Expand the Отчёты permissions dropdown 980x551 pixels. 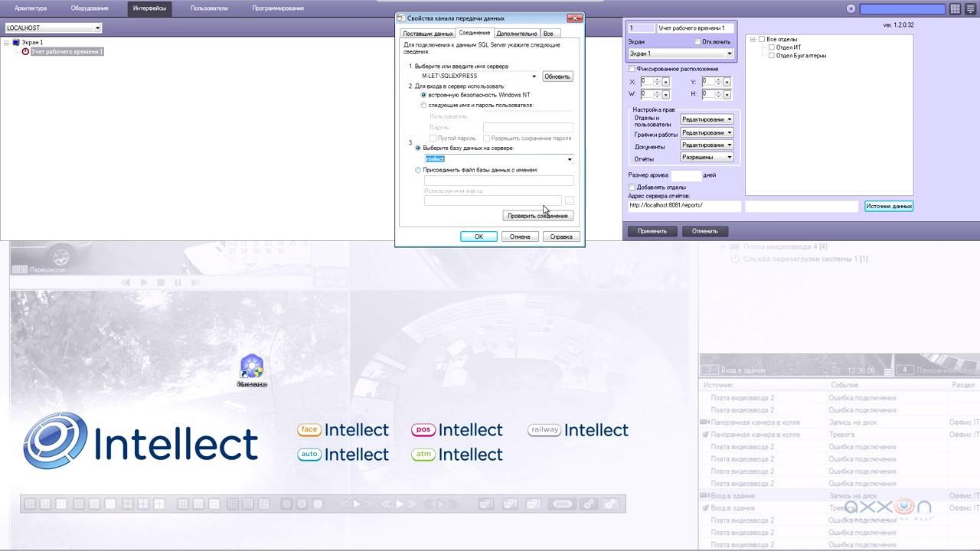coord(730,158)
